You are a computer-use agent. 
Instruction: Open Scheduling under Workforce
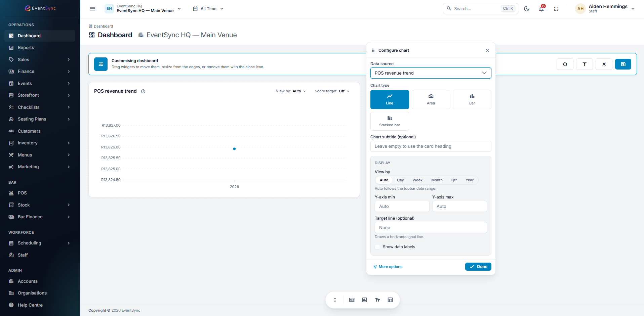pos(40,243)
